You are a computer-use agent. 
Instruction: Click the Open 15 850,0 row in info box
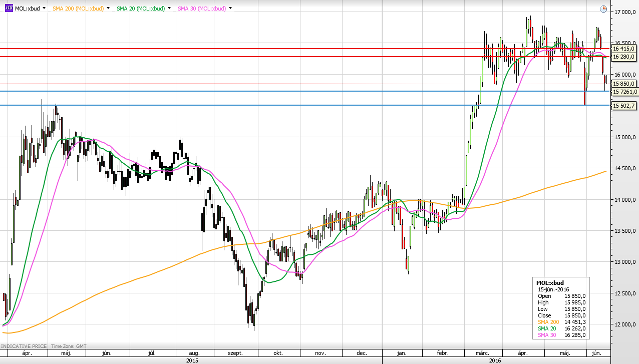(x=561, y=296)
